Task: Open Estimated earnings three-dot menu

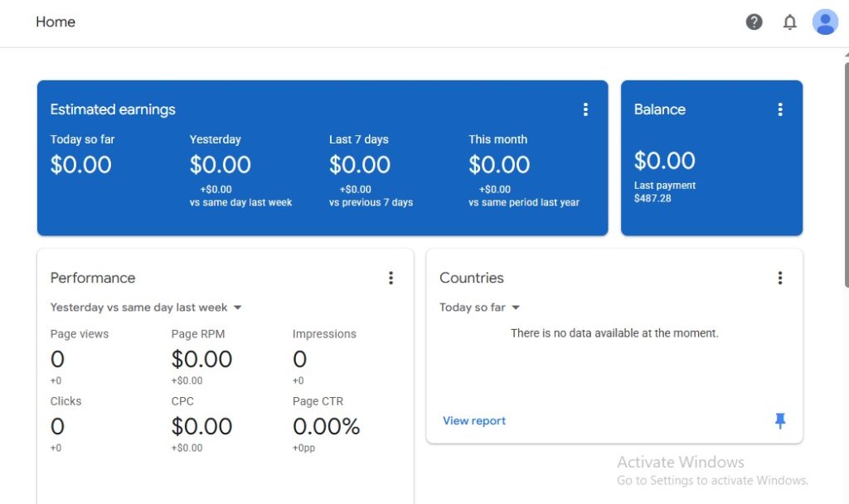Action: point(585,109)
